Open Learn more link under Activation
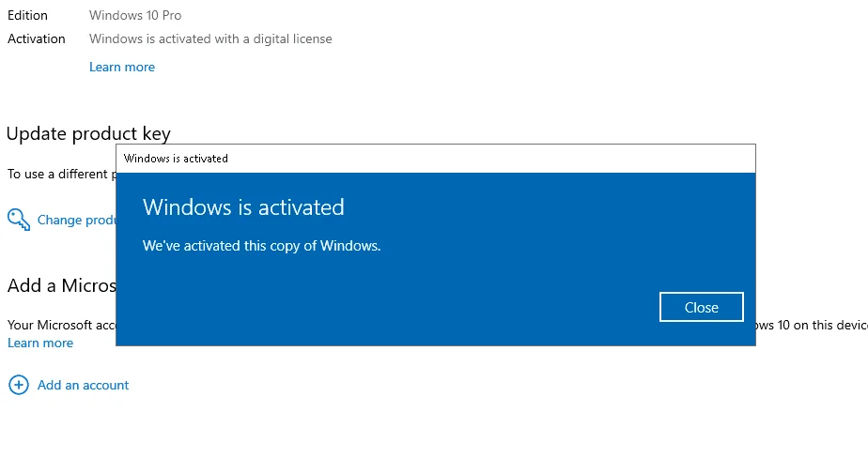 point(122,67)
